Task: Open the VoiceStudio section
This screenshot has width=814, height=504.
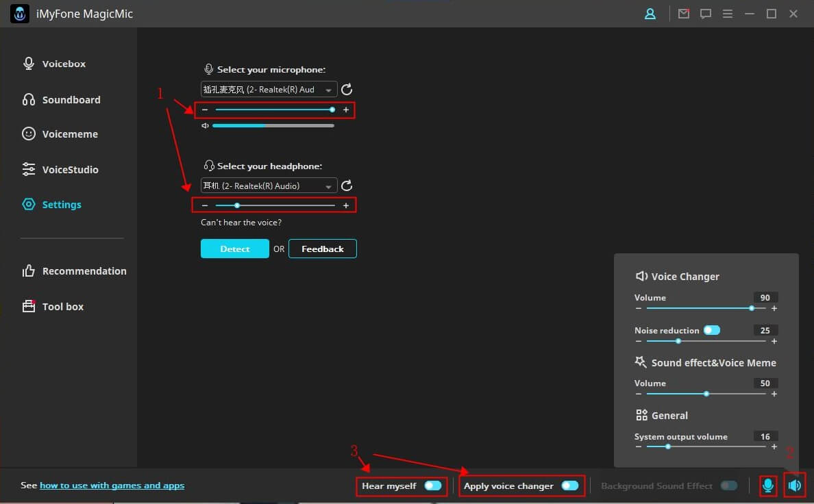Action: click(x=60, y=169)
